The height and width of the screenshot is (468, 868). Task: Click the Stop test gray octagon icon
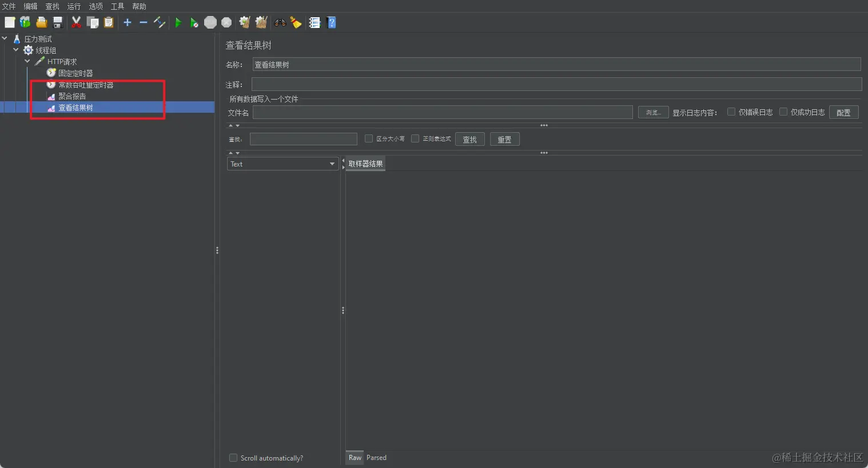(210, 22)
